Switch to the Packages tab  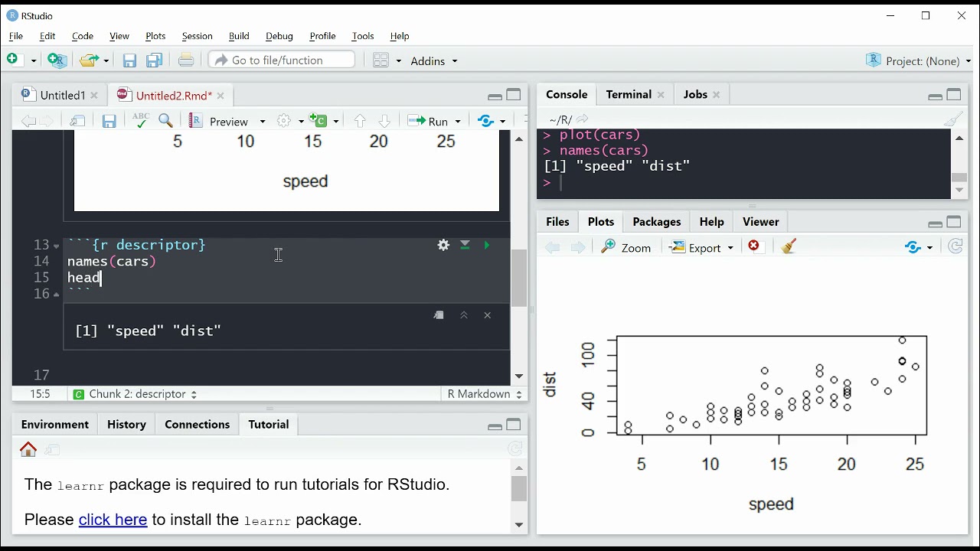(657, 222)
